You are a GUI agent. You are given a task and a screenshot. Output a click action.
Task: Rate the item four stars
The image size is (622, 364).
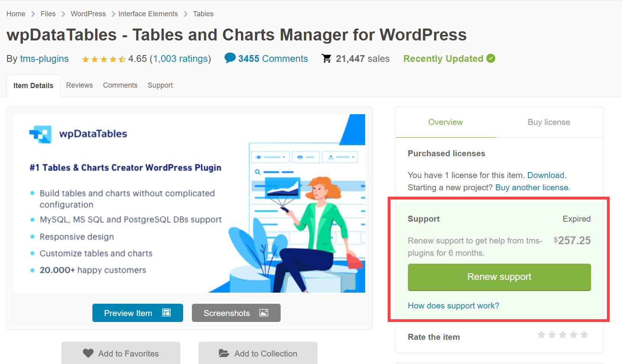[x=573, y=335]
